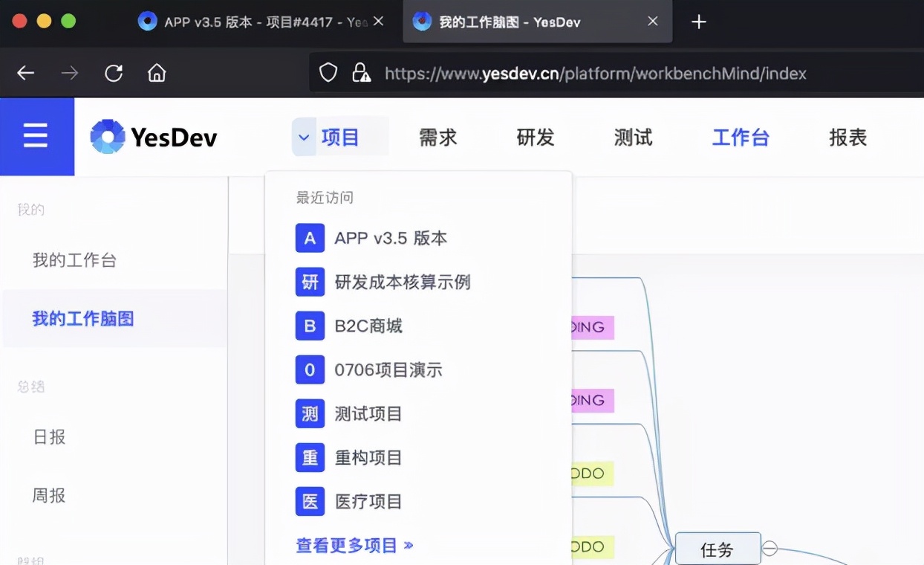The image size is (924, 565).
Task: Collapse the 项目 dropdown chevron
Action: click(x=304, y=137)
